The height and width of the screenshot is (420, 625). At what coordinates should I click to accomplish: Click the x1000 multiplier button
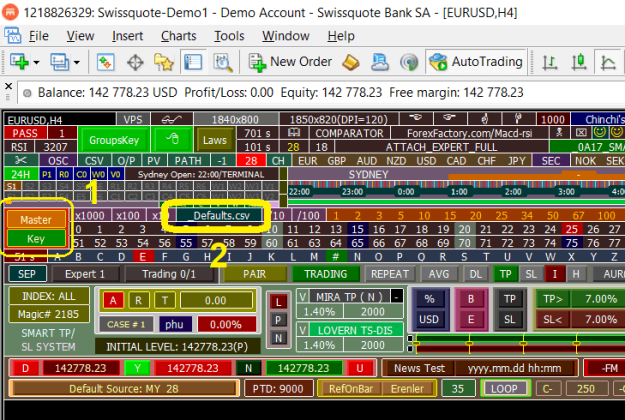point(90,216)
